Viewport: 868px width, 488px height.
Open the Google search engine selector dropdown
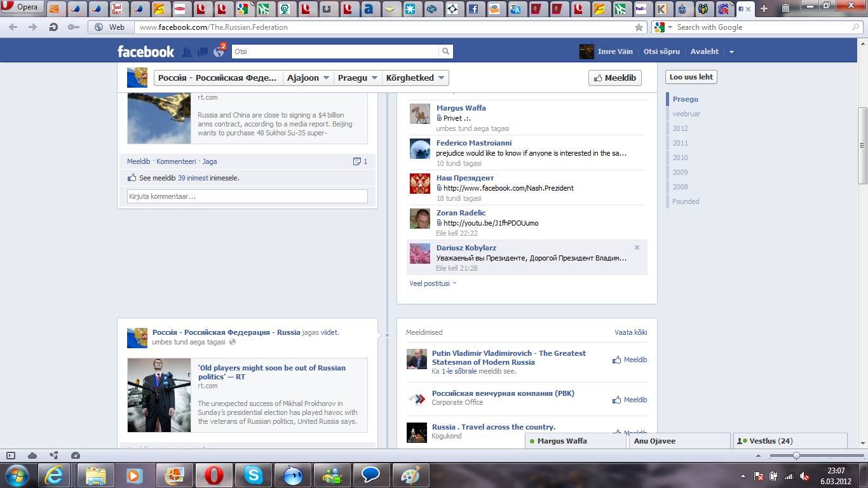pos(663,27)
